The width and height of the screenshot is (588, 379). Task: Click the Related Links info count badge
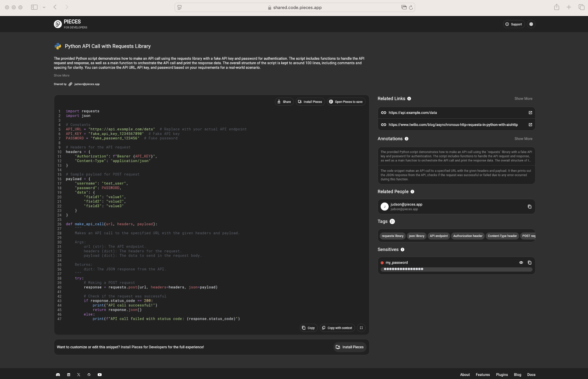(x=409, y=99)
